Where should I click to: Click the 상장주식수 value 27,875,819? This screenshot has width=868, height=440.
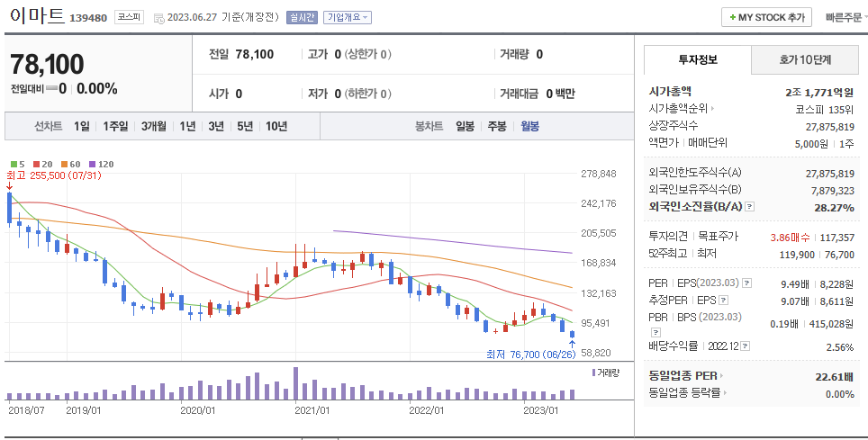click(830, 127)
